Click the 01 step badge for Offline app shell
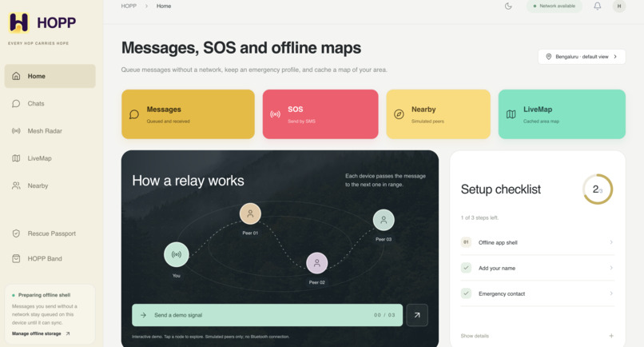This screenshot has height=347, width=644. tap(466, 242)
